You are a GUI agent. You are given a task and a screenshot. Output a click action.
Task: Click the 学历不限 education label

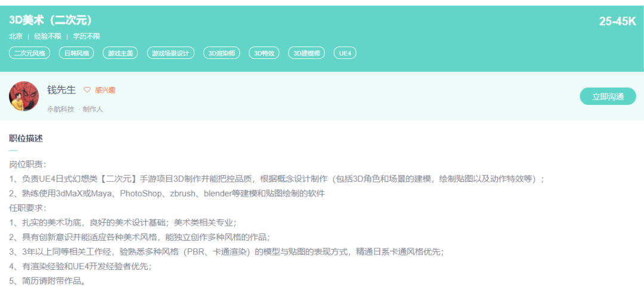click(86, 36)
